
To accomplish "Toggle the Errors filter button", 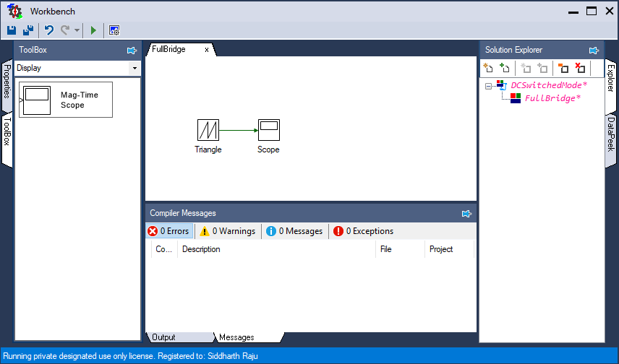I will (168, 231).
